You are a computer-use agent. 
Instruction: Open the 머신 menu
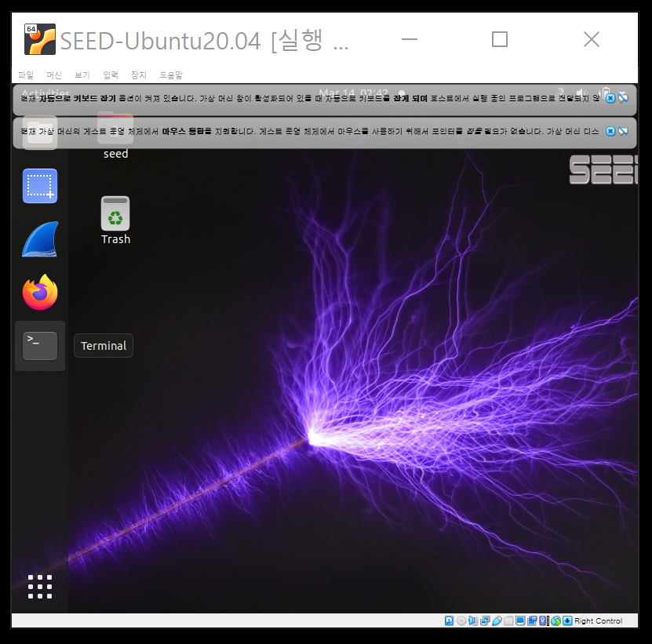[54, 75]
